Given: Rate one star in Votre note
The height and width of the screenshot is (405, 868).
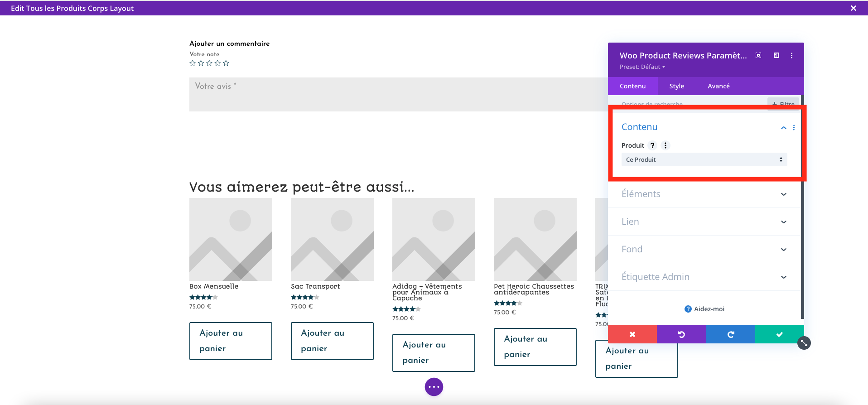Looking at the screenshot, I should (193, 63).
